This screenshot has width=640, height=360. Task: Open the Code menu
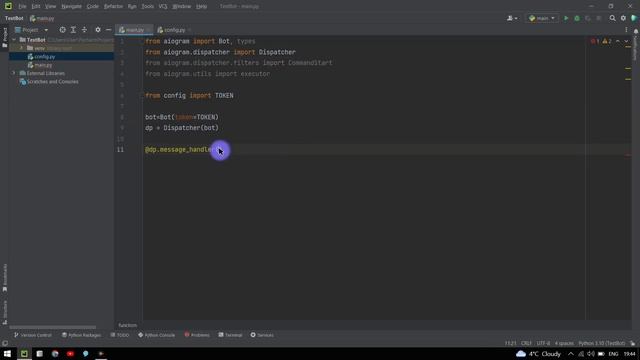[x=93, y=7]
